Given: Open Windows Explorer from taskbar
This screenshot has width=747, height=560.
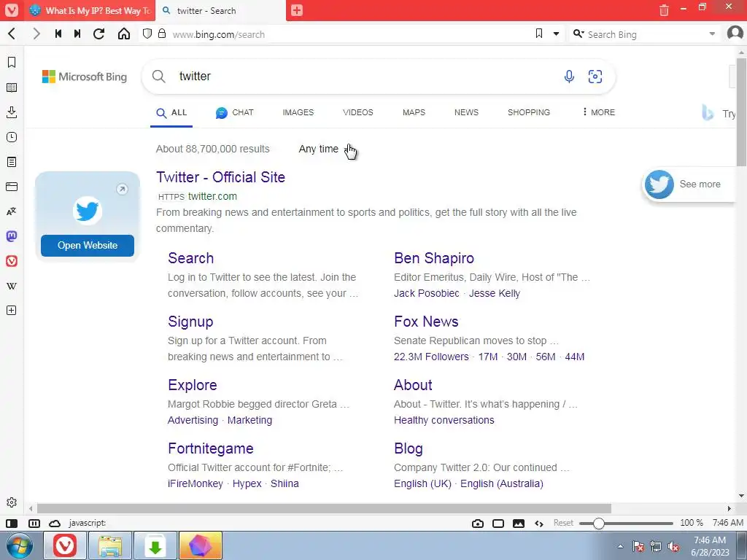Looking at the screenshot, I should click(x=110, y=546).
